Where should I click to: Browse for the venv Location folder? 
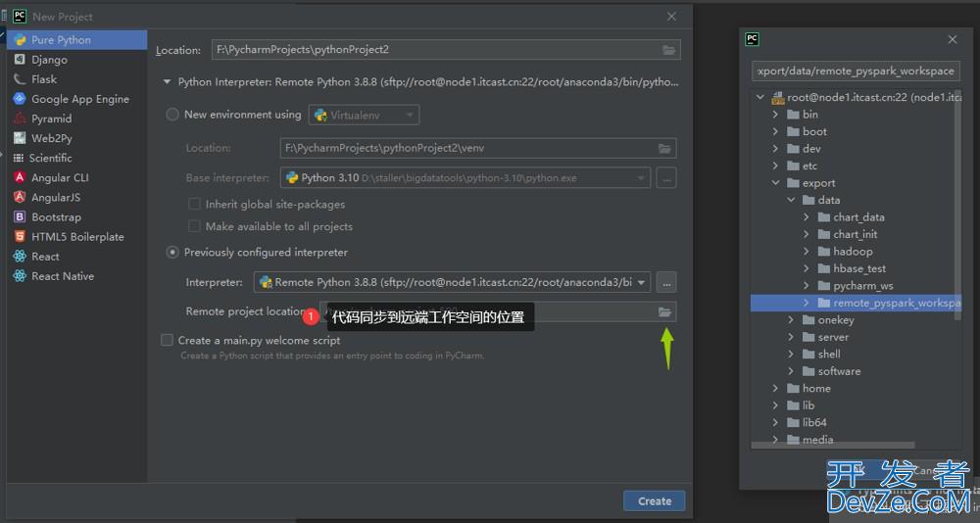664,149
